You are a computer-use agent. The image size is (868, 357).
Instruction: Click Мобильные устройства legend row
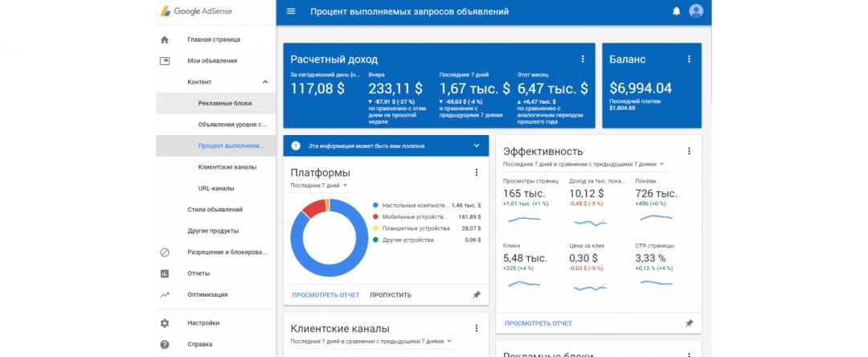427,216
